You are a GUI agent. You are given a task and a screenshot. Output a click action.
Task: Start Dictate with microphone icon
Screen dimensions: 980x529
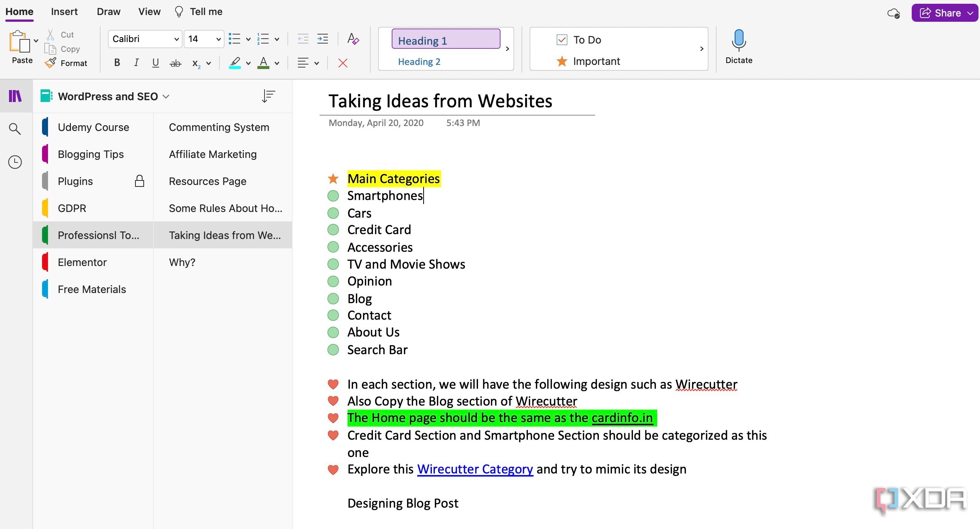click(738, 40)
